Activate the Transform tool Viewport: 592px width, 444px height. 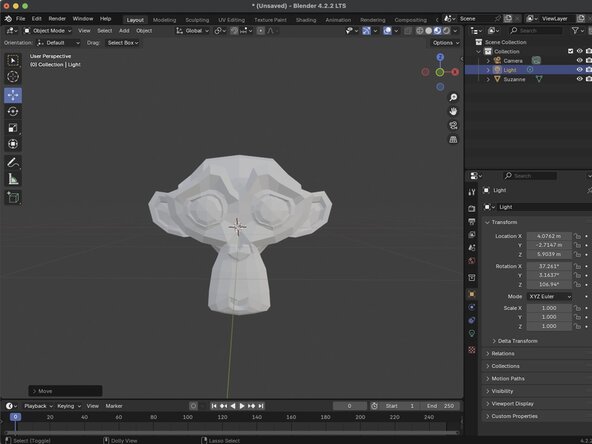(x=13, y=144)
